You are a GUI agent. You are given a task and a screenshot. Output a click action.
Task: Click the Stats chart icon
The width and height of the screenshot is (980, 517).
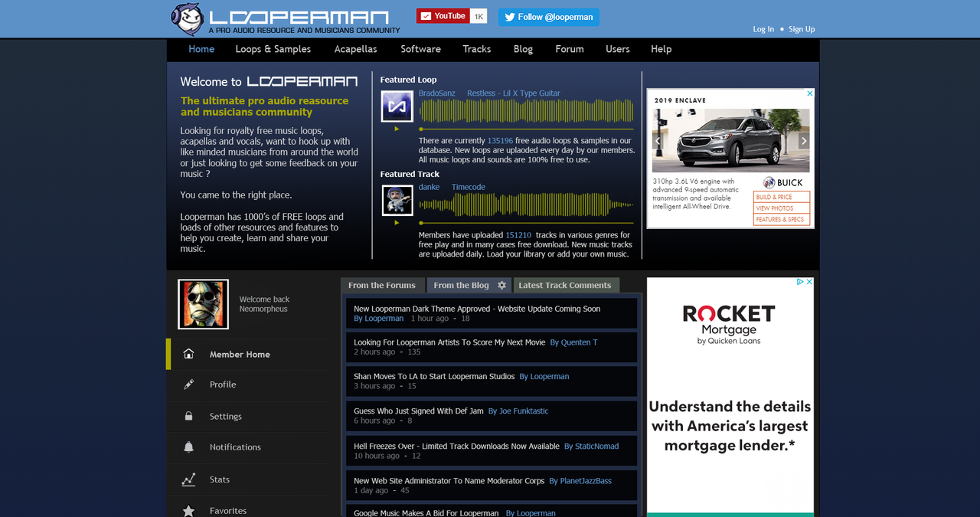pyautogui.click(x=188, y=479)
